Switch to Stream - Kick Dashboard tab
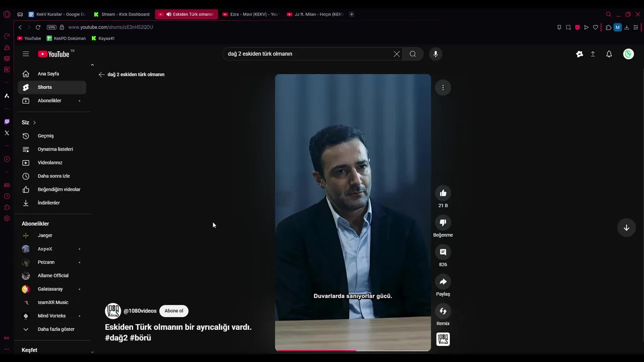 click(x=121, y=14)
